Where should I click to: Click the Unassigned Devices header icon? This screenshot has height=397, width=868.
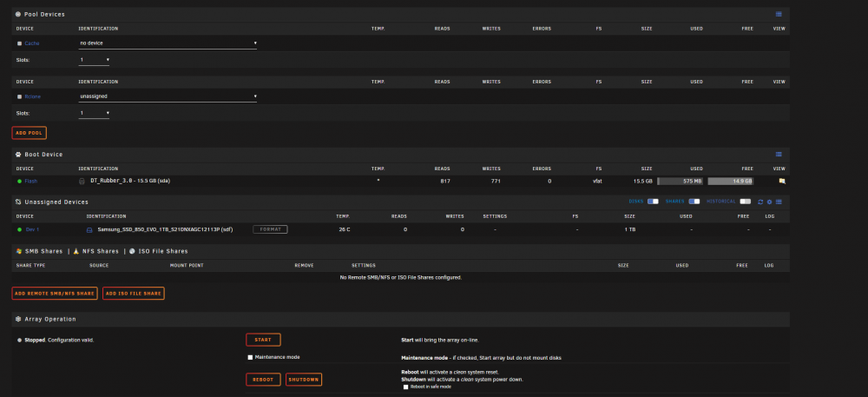[x=18, y=202]
